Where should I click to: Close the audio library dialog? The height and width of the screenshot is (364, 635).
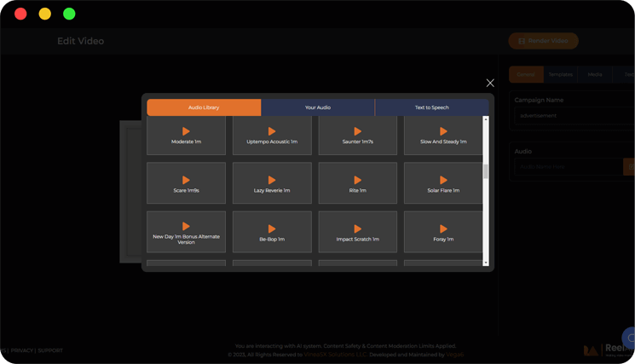pos(490,83)
